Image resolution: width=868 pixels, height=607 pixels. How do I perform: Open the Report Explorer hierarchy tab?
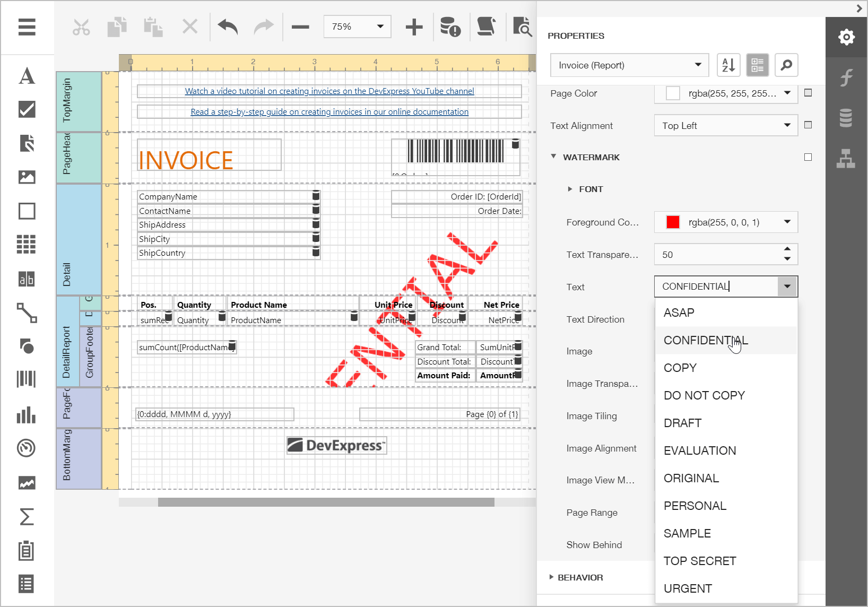(x=846, y=158)
